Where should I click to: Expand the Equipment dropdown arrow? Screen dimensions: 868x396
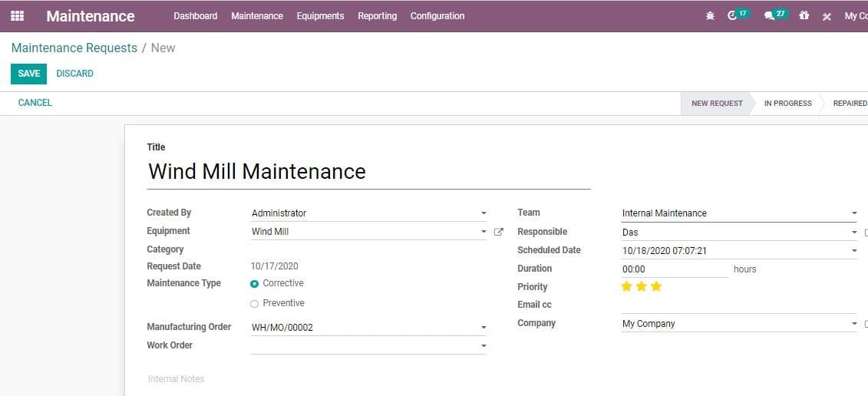tap(484, 232)
